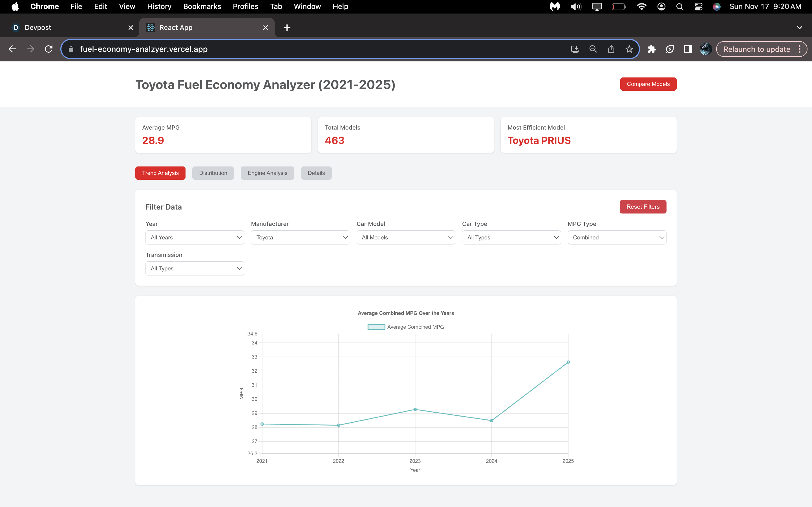
Task: Open the MPG Type dropdown set to Combined
Action: (617, 237)
